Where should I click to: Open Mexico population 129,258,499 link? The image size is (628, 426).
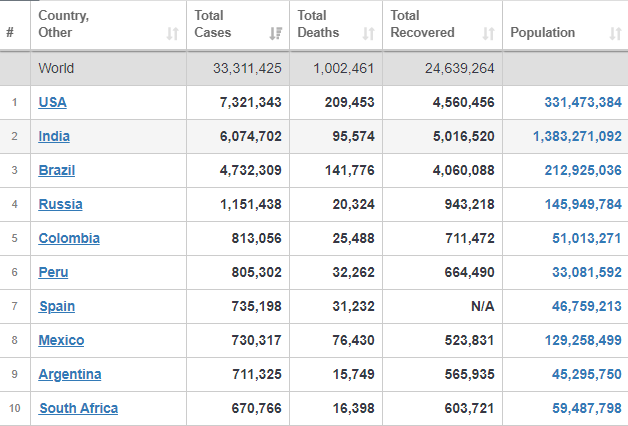point(583,340)
